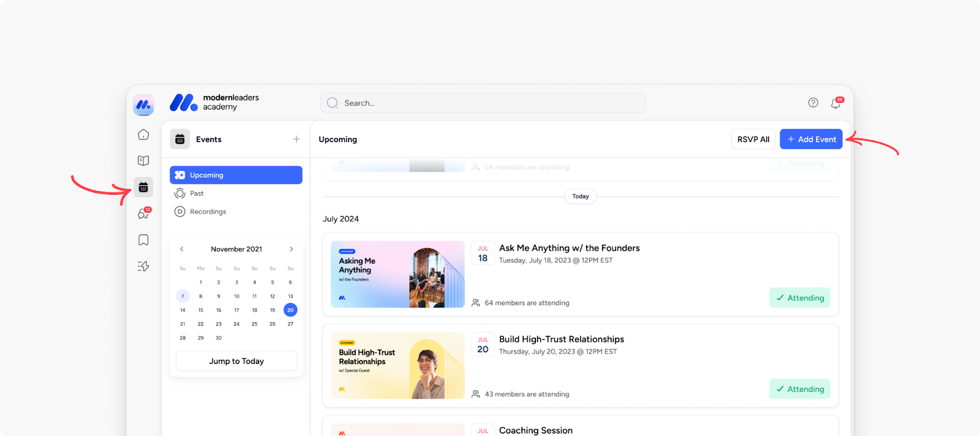This screenshot has height=436, width=980.
Task: Select date 28 in the calendar
Action: (x=183, y=338)
